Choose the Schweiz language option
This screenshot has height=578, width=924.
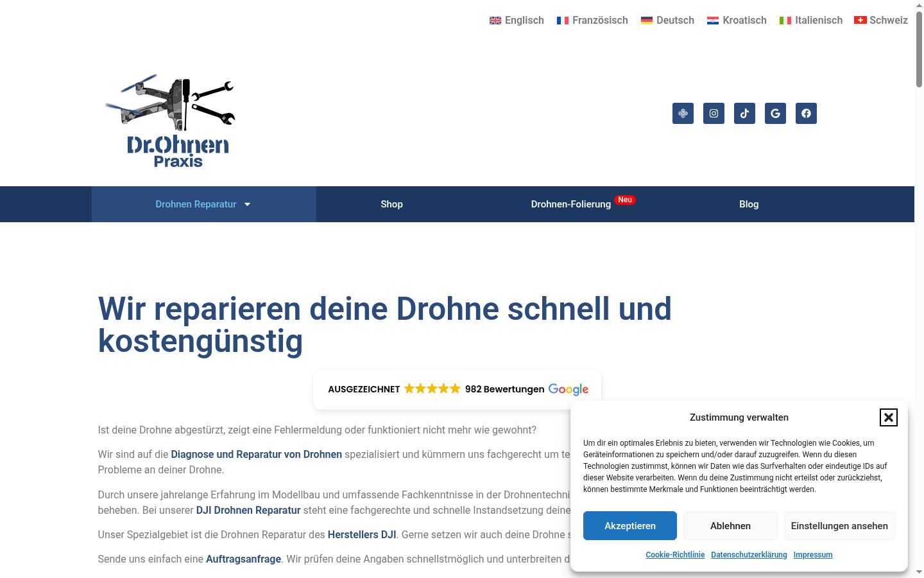tap(880, 21)
